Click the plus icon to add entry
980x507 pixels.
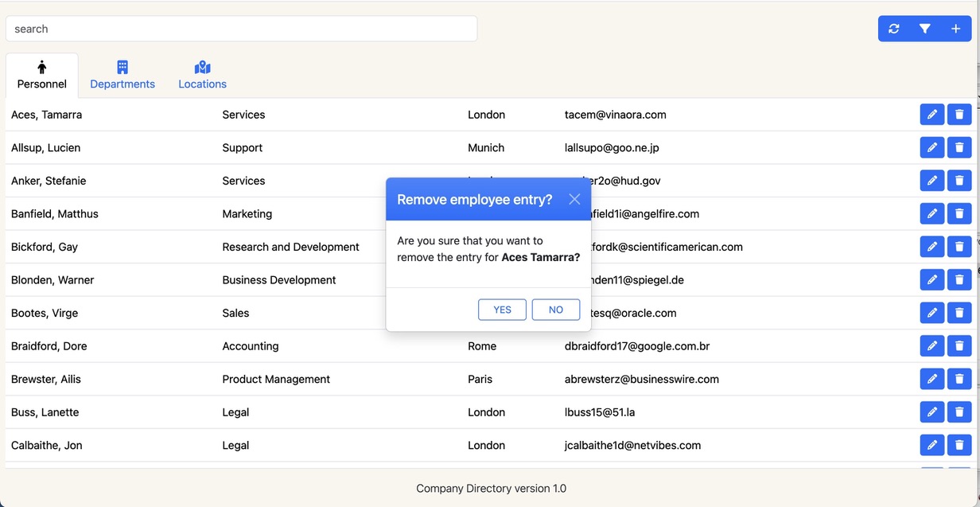(x=955, y=29)
